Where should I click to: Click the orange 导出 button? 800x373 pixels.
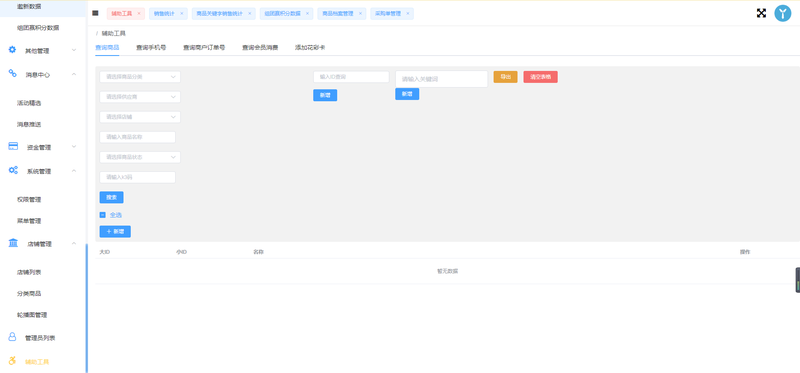point(505,77)
